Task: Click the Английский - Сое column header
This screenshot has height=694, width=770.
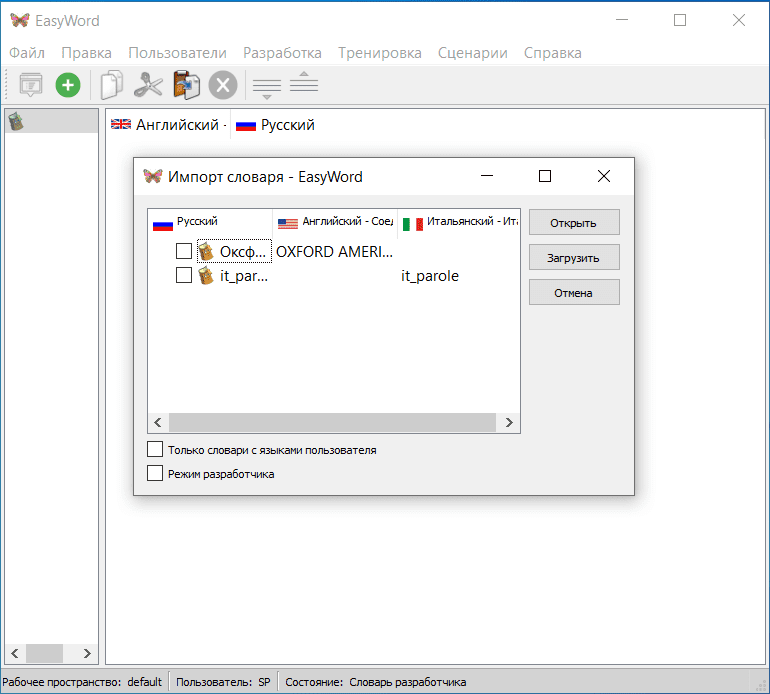Action: 335,222
